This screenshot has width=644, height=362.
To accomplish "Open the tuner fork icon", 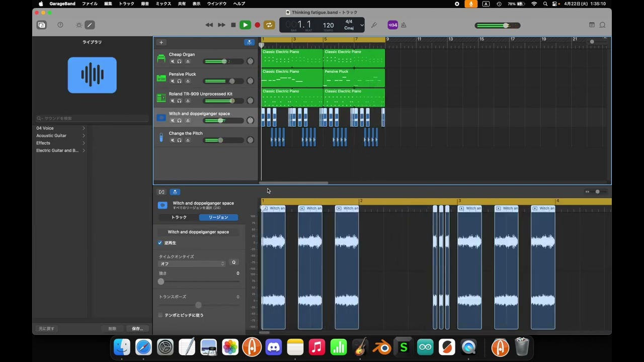I will tap(374, 25).
